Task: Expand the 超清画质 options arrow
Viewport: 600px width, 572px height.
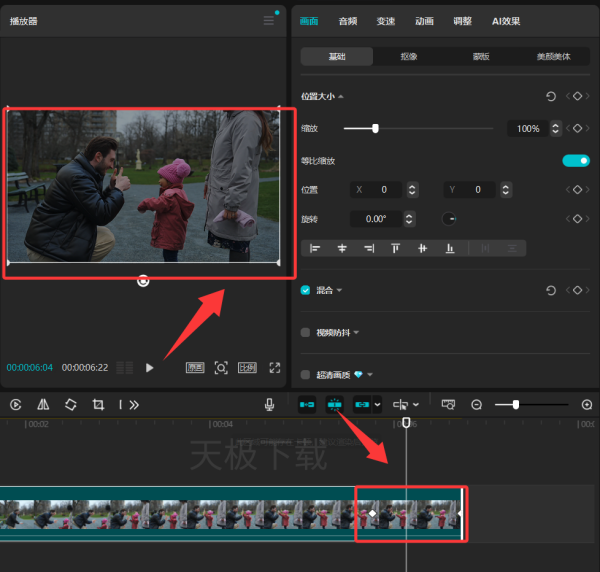Action: tap(370, 375)
